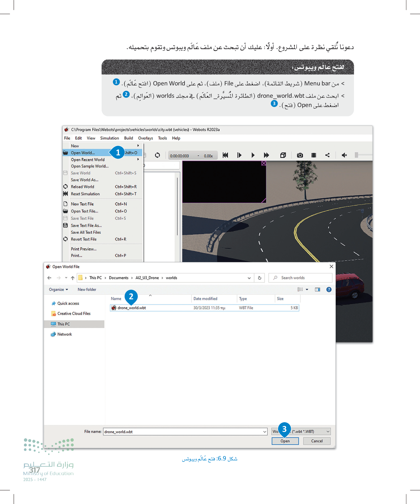Viewport: 420px width, 504px height.
Task: Click the Open button in dialog
Action: pyautogui.click(x=285, y=441)
